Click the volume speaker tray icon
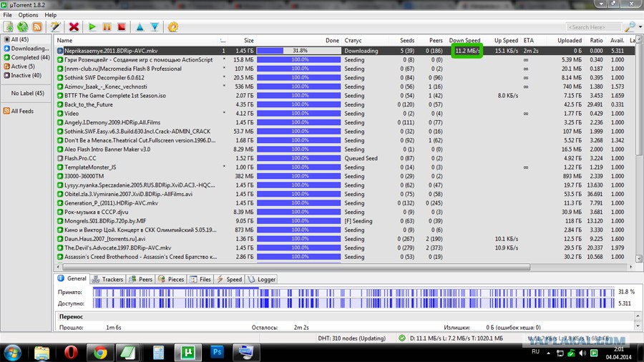Screen dimensions: 644x362 coord(582,353)
